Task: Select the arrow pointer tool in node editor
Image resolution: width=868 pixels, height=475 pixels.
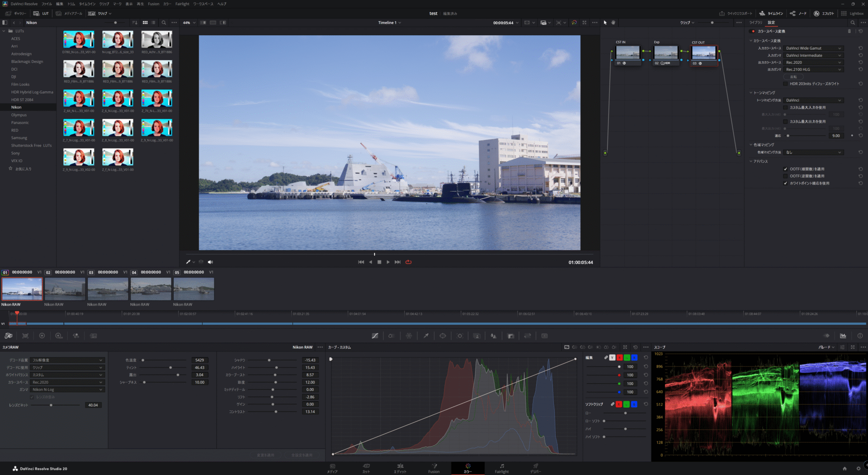Action: click(605, 23)
